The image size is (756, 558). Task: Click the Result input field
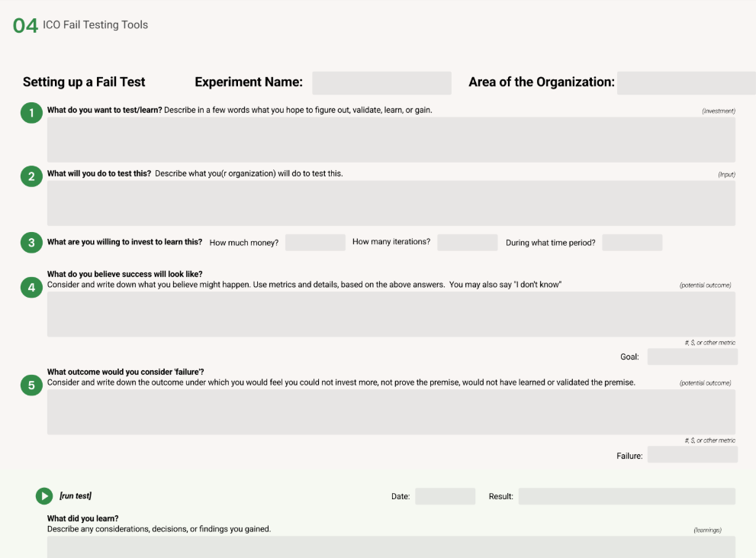click(626, 496)
